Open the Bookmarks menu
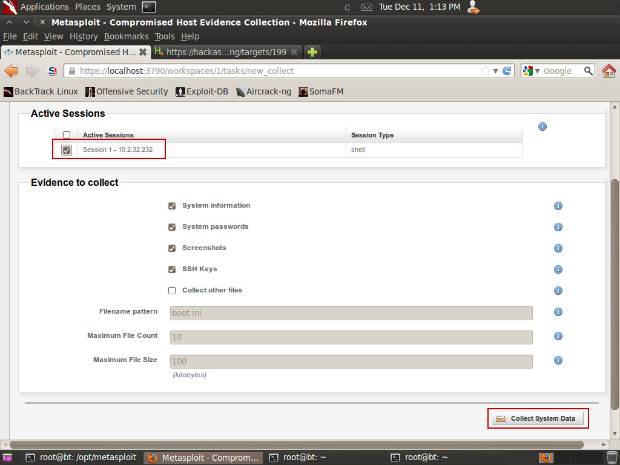620x465 pixels. 124,36
